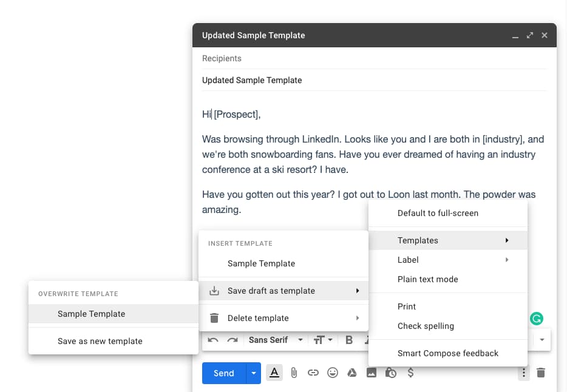The height and width of the screenshot is (392, 567).
Task: Toggle bold text formatting
Action: 349,340
